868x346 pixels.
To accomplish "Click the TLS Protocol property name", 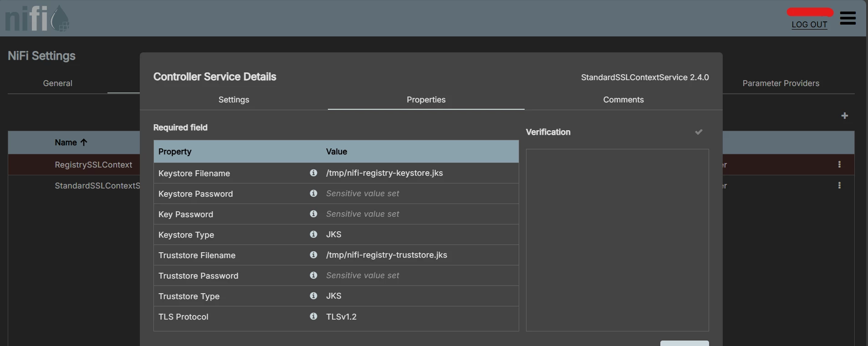I will point(183,317).
